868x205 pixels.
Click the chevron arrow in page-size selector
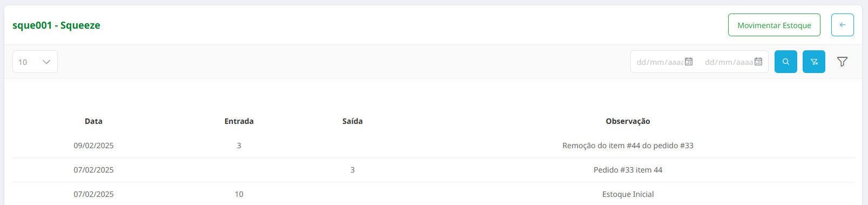pyautogui.click(x=46, y=62)
